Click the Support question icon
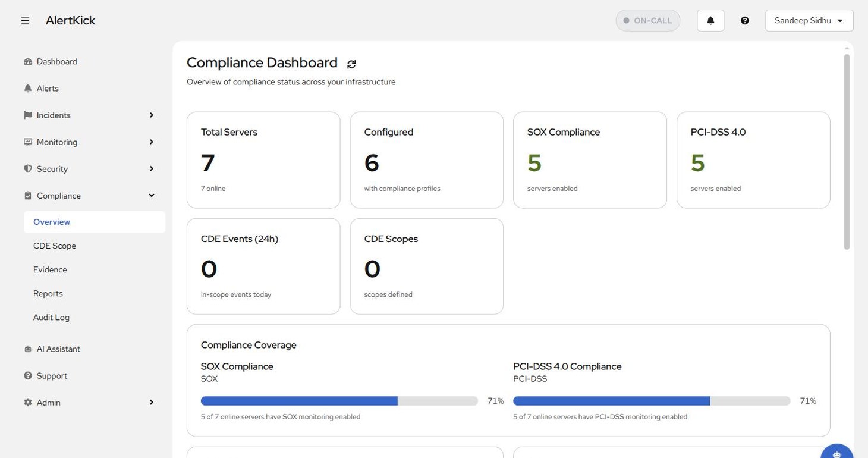This screenshot has height=458, width=868. tap(28, 376)
